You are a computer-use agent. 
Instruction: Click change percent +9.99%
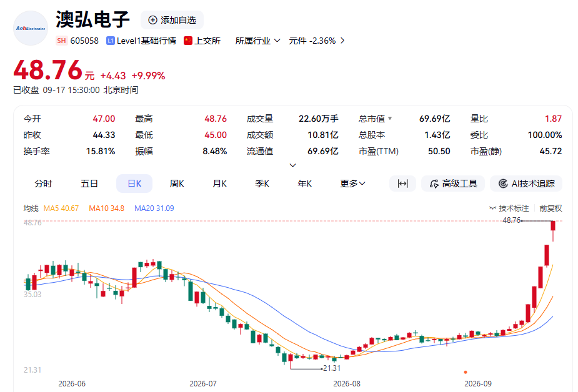tap(148, 76)
